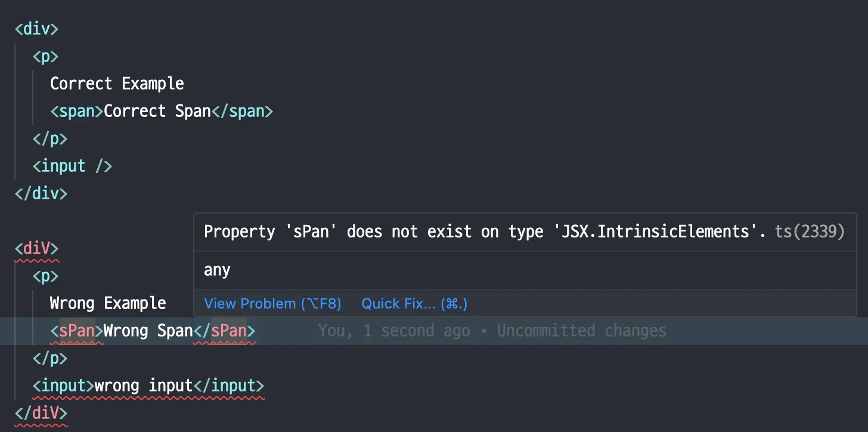This screenshot has width=868, height=432.
Task: Click the View Problem link
Action: [x=272, y=304]
